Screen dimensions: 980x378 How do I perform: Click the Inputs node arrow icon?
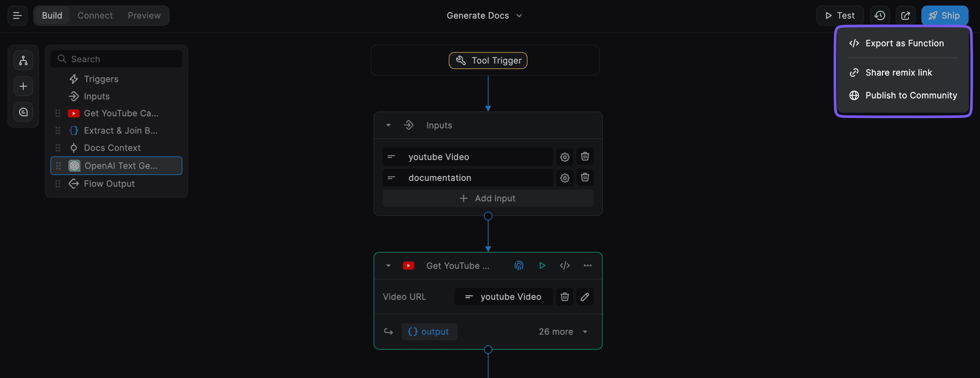click(409, 125)
